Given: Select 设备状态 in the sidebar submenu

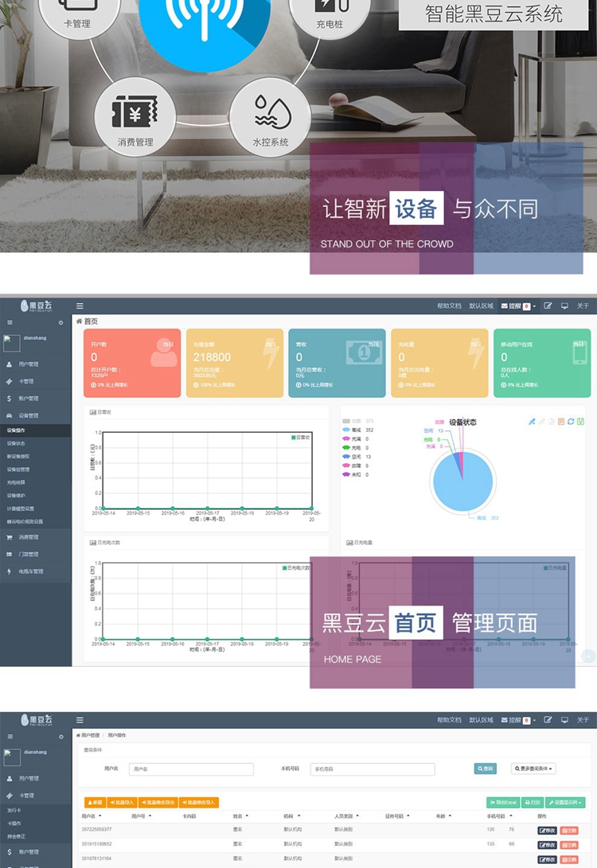Looking at the screenshot, I should (x=17, y=443).
